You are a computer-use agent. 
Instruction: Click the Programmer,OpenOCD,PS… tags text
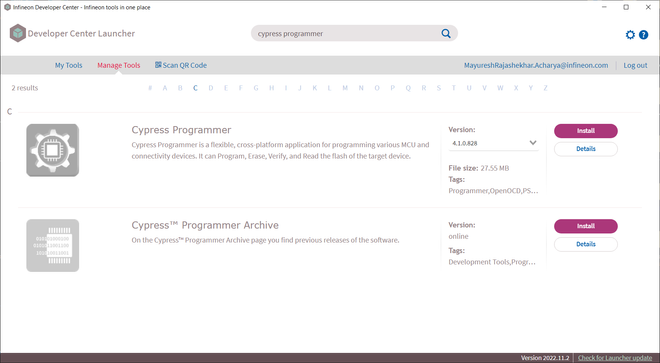coord(493,191)
